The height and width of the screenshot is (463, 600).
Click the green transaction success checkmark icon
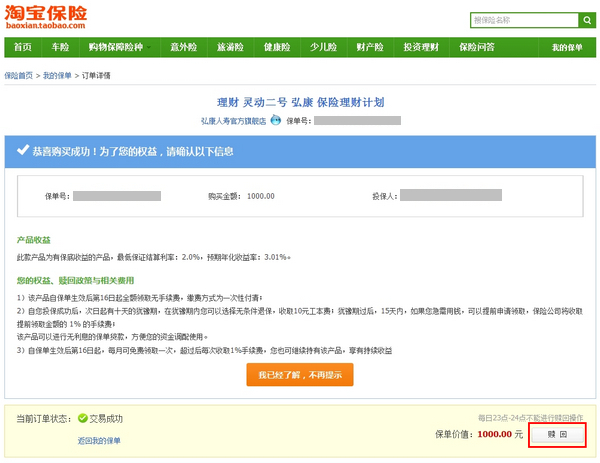(x=83, y=419)
